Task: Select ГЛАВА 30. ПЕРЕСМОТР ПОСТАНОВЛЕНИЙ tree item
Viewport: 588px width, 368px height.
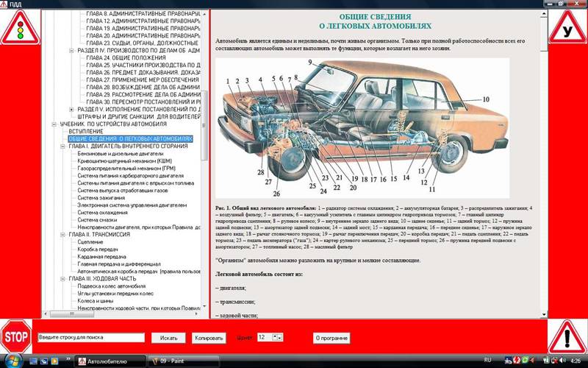Action: pyautogui.click(x=143, y=102)
